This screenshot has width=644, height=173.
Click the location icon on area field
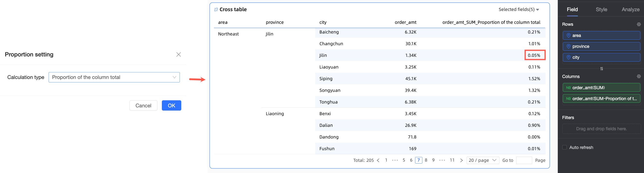[568, 35]
